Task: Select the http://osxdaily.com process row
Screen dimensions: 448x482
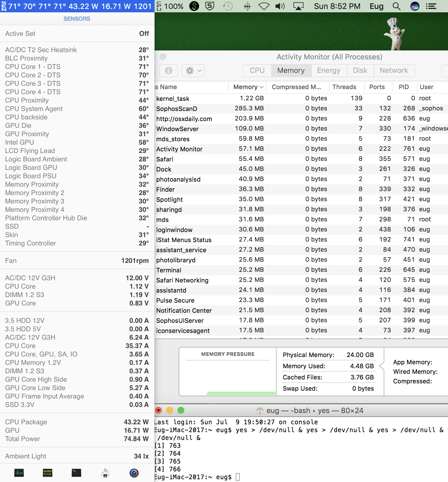Action: 301,119
